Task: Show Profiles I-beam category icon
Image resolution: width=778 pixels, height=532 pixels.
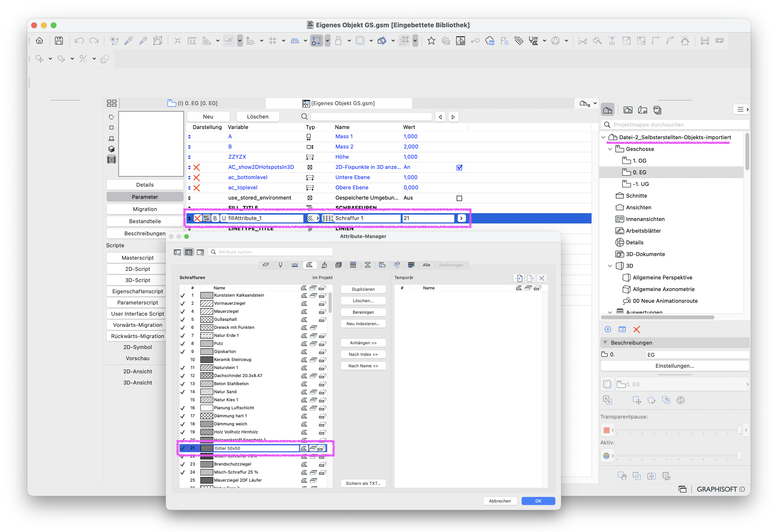Action: [368, 265]
